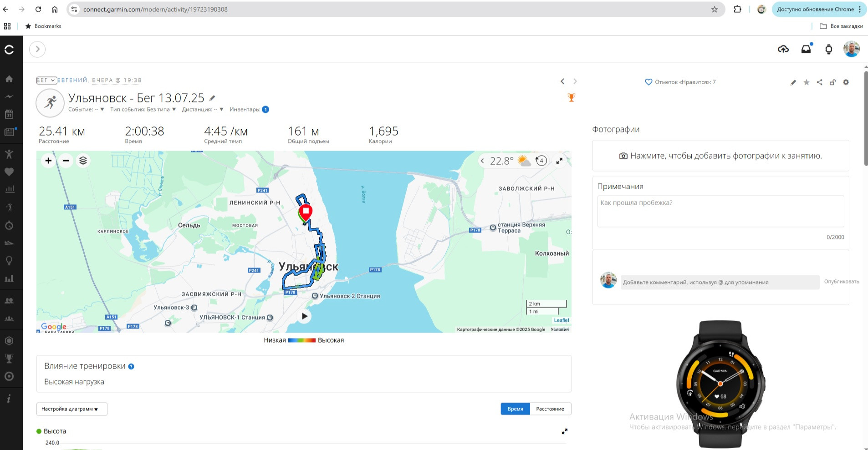The image size is (868, 450).
Task: Zoom out on the map
Action: pyautogui.click(x=66, y=161)
